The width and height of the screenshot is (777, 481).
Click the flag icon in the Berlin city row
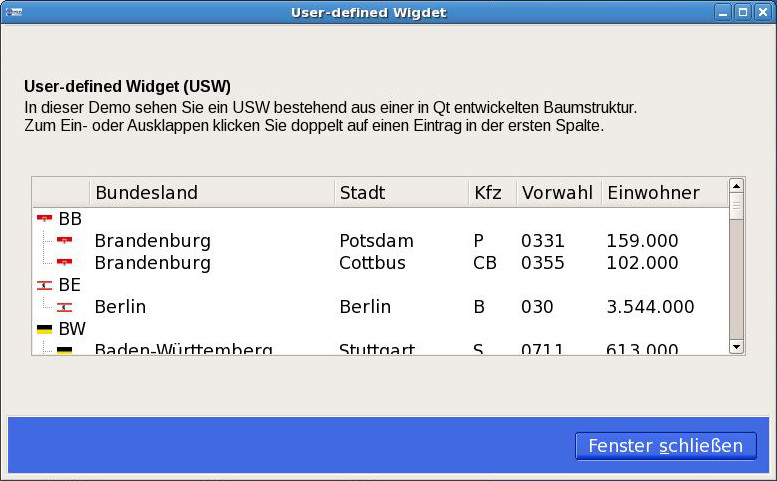(x=64, y=308)
